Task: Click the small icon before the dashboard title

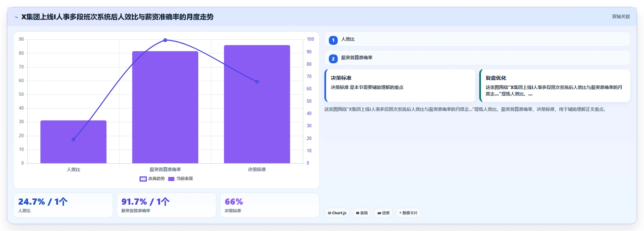Action: 16,17
